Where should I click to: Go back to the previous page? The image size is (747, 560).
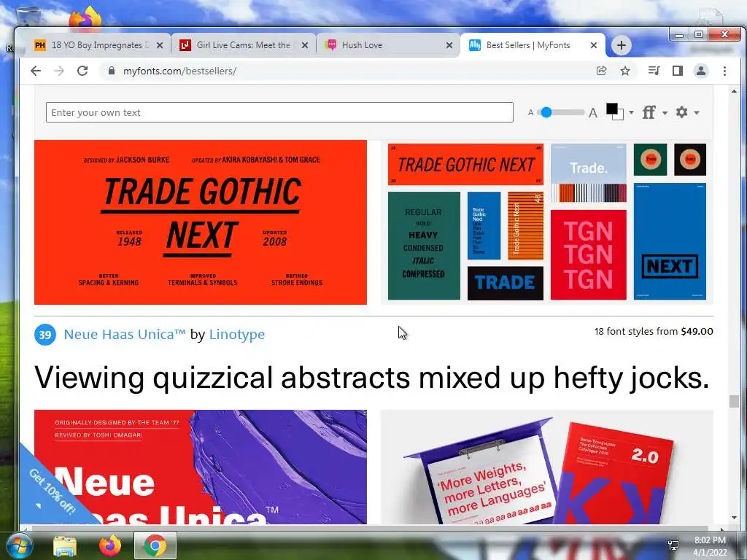[36, 71]
